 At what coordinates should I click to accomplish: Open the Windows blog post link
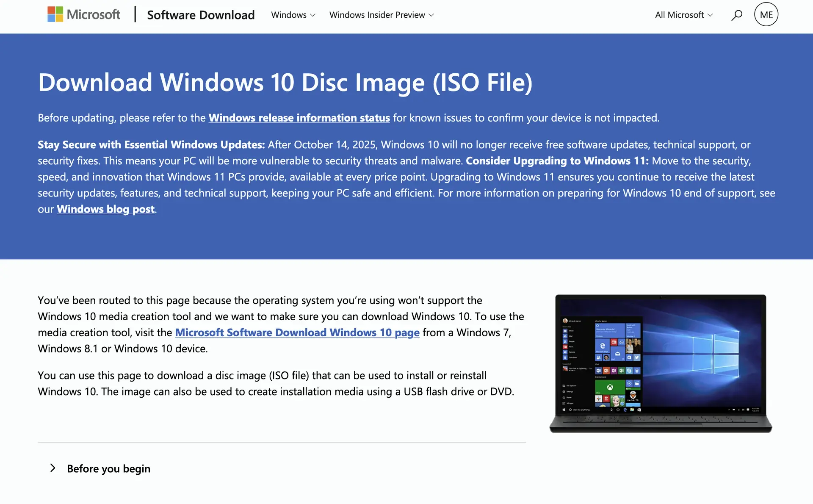(106, 209)
